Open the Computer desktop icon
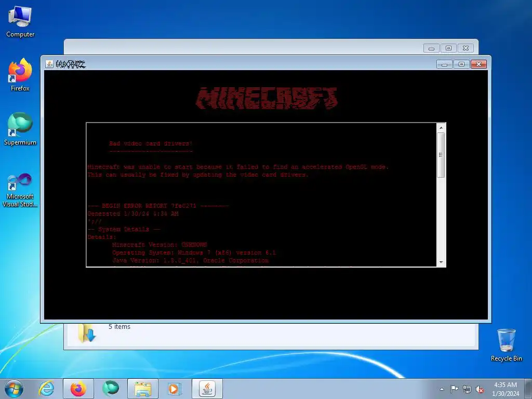 coord(20,21)
